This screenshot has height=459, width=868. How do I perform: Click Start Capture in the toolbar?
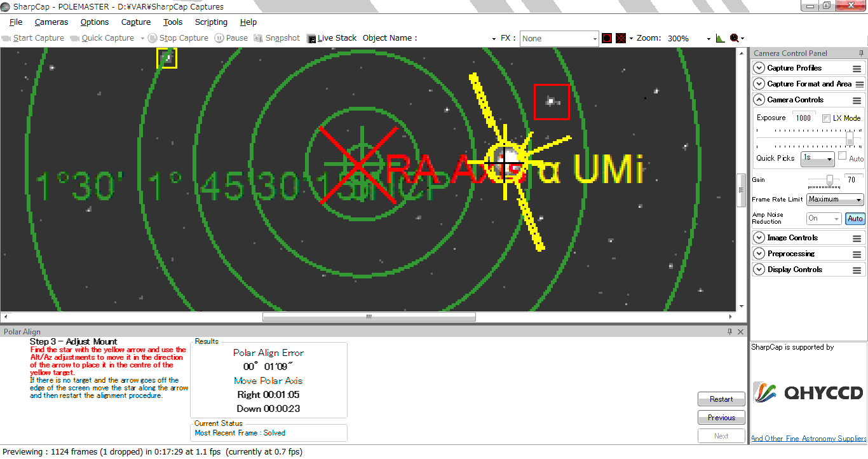pos(33,38)
